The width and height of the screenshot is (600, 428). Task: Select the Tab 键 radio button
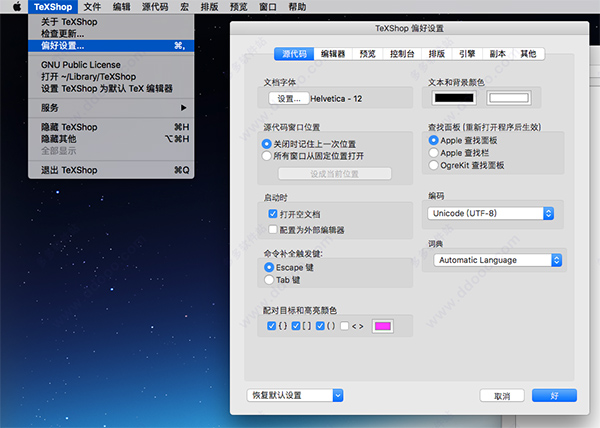tap(269, 280)
